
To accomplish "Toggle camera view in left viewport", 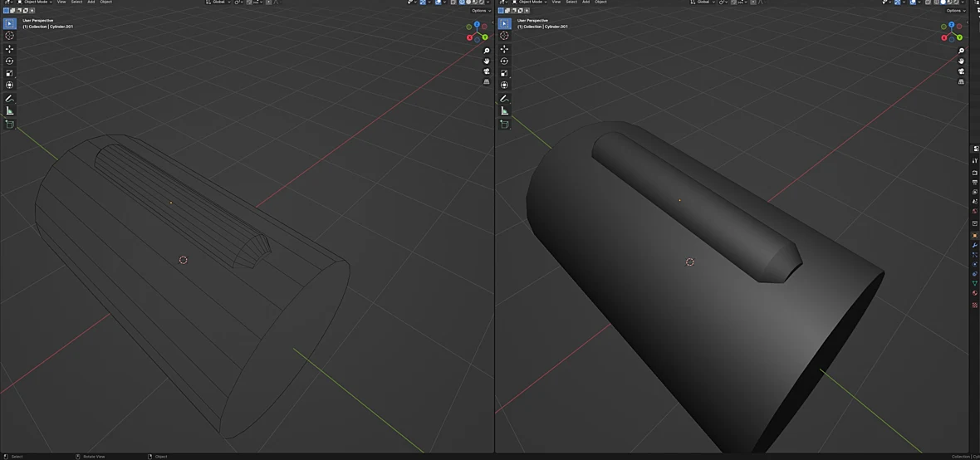I will [486, 71].
